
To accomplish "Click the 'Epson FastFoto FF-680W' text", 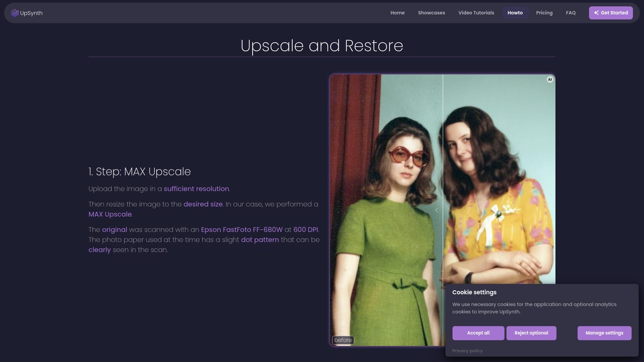I will [242, 230].
